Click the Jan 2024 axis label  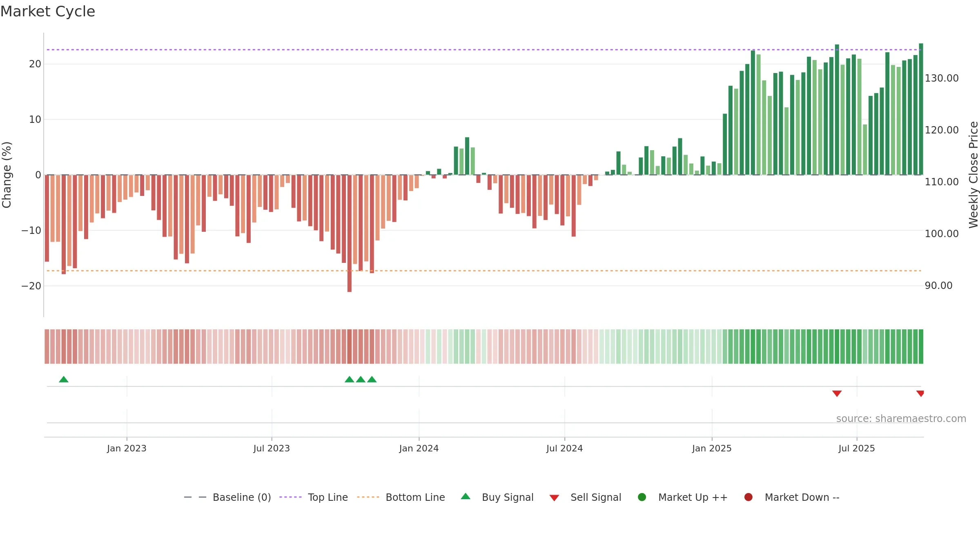[419, 448]
